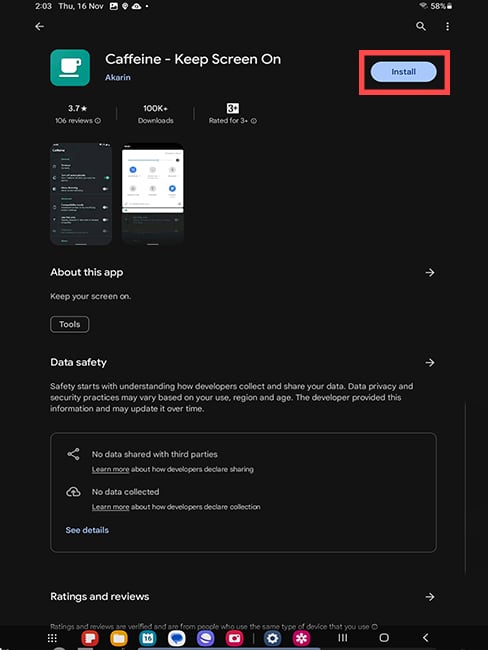488x650 pixels.
Task: Open See details in Data safety
Action: [87, 530]
